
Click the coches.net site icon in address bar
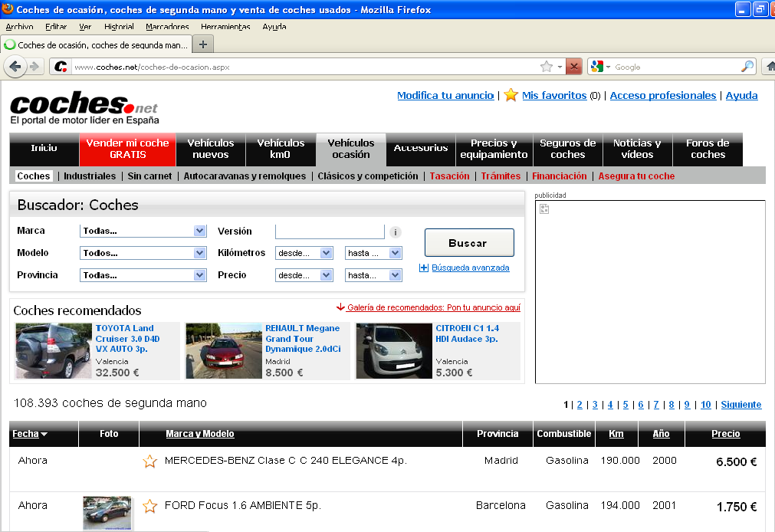pyautogui.click(x=61, y=66)
